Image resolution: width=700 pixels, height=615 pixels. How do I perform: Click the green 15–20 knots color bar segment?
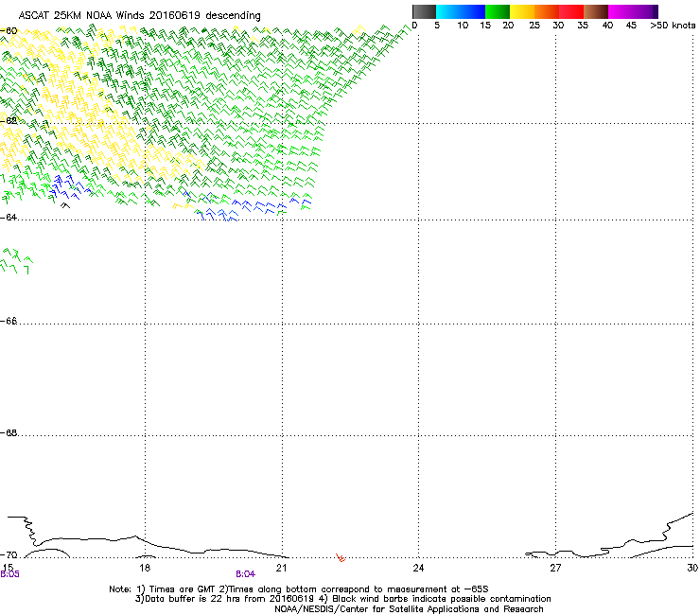coord(498,11)
